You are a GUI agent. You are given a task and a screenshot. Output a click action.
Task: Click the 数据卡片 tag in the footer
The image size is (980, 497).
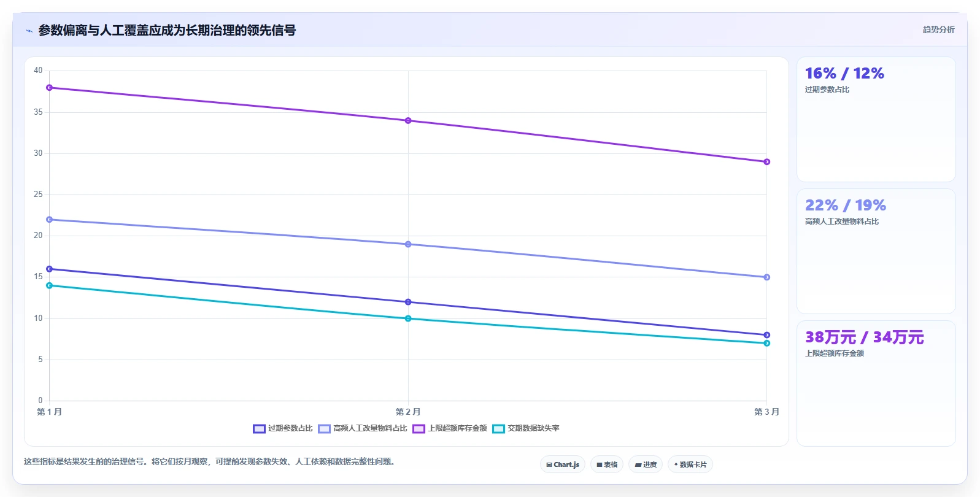pos(690,464)
